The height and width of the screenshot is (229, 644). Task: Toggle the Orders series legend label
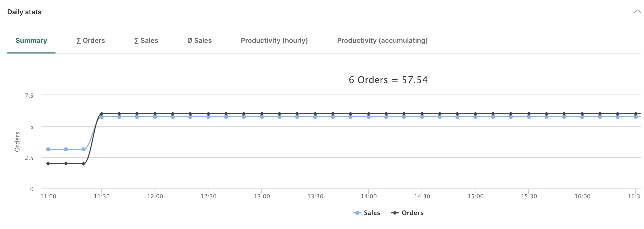(x=412, y=213)
